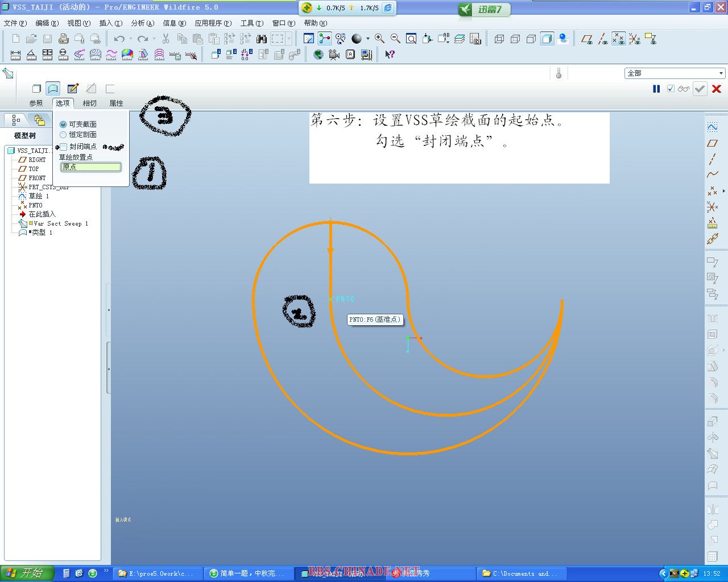Viewport: 728px width, 582px height.
Task: Toggle datum axes display
Action: point(603,39)
